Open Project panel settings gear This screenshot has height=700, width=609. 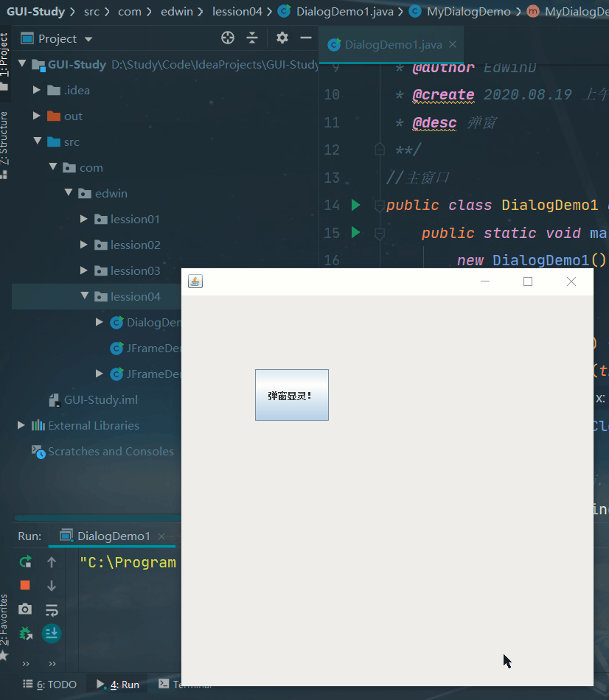tap(282, 38)
